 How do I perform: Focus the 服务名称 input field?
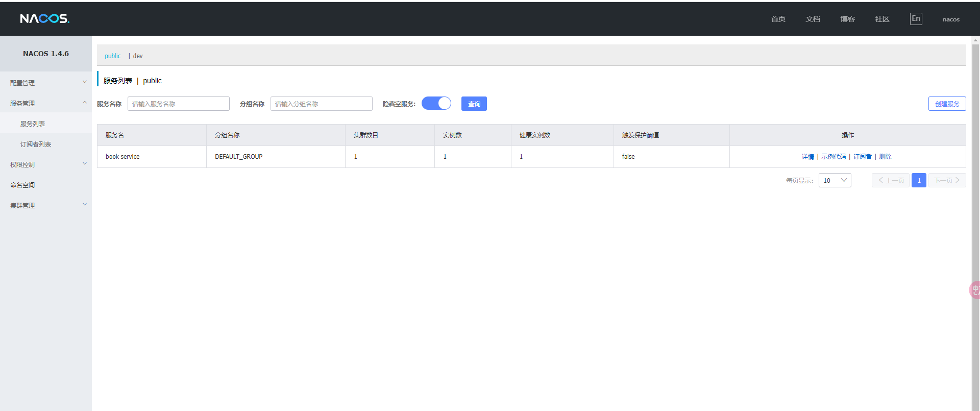tap(178, 104)
